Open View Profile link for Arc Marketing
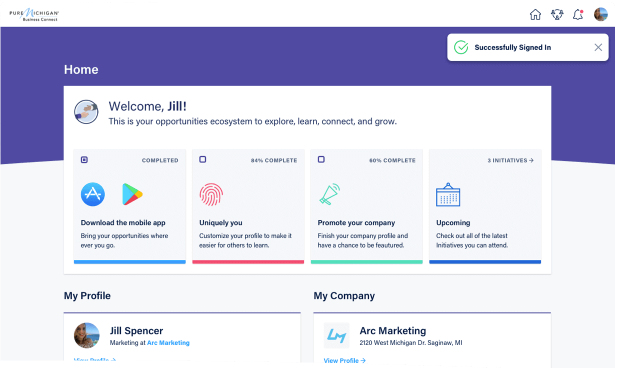The width and height of the screenshot is (617, 368). click(x=344, y=361)
